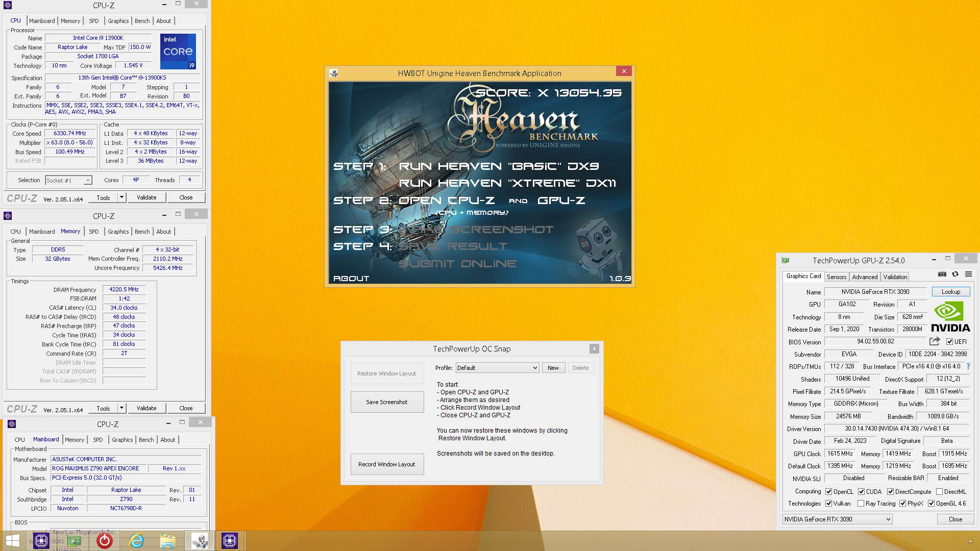
Task: Open About in the Heaven benchmark window
Action: 351,279
